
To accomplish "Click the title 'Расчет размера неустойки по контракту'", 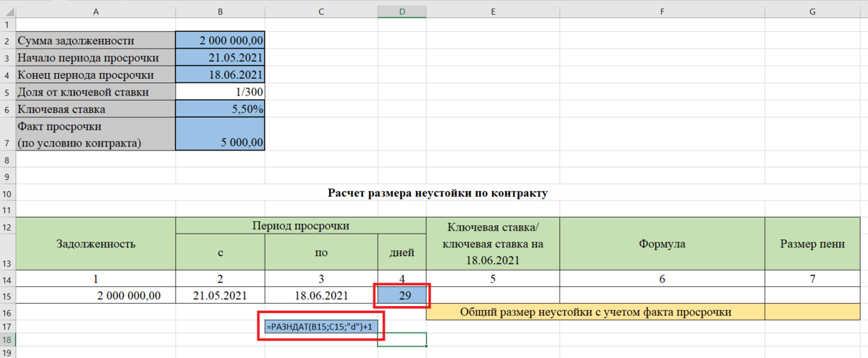I will (438, 193).
